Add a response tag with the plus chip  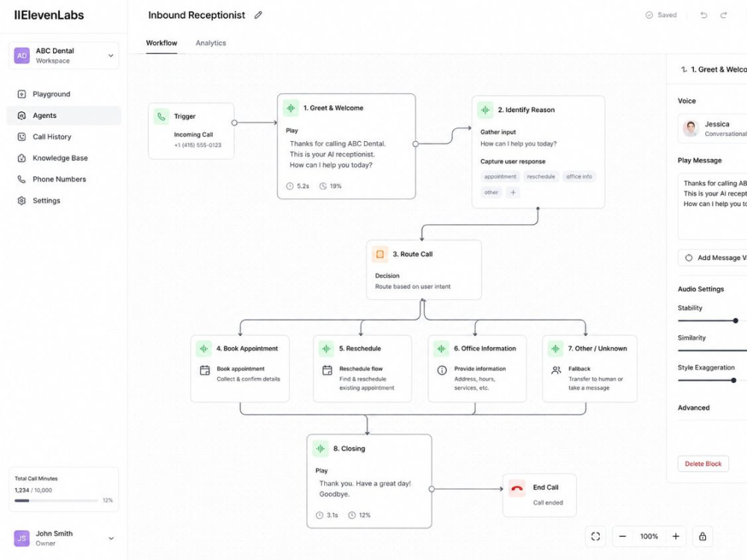tap(513, 193)
